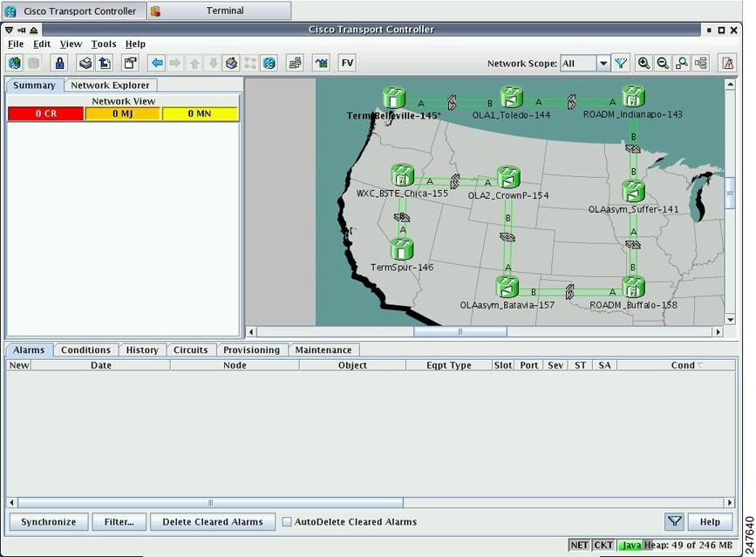Open the Circuits tab
The width and height of the screenshot is (756, 557).
coord(190,350)
